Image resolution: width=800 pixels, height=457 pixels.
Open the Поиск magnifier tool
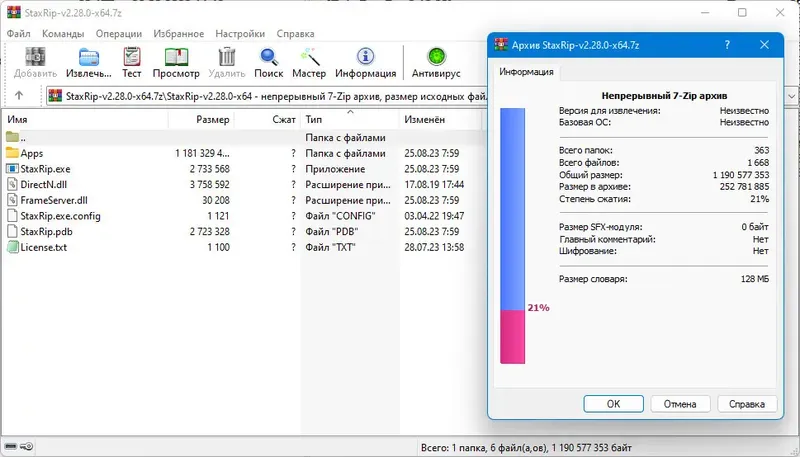tap(268, 57)
